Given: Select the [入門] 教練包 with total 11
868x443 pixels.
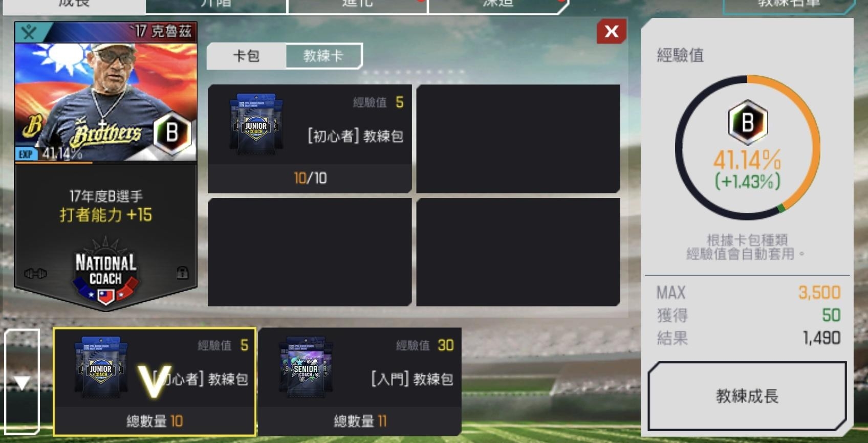Looking at the screenshot, I should (x=360, y=382).
